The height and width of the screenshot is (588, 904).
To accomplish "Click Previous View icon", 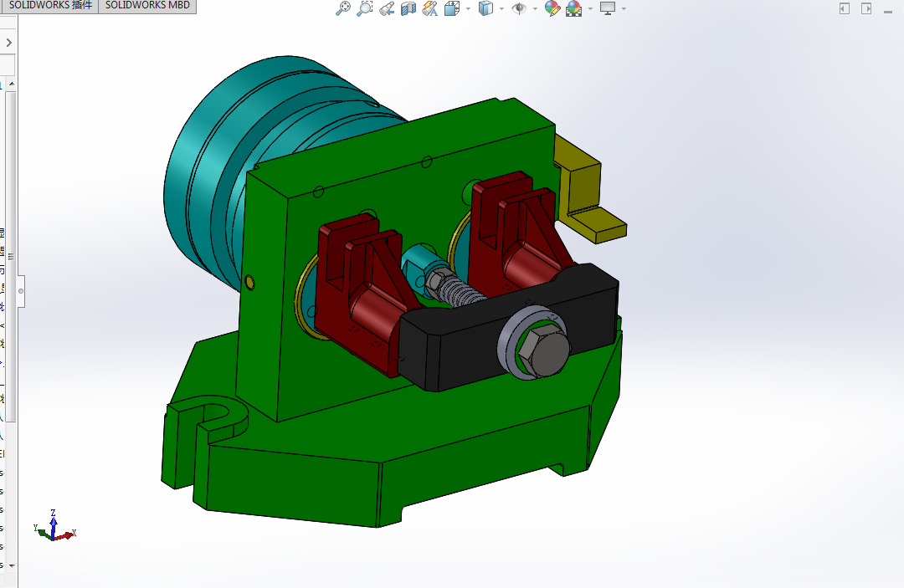I will [x=387, y=8].
